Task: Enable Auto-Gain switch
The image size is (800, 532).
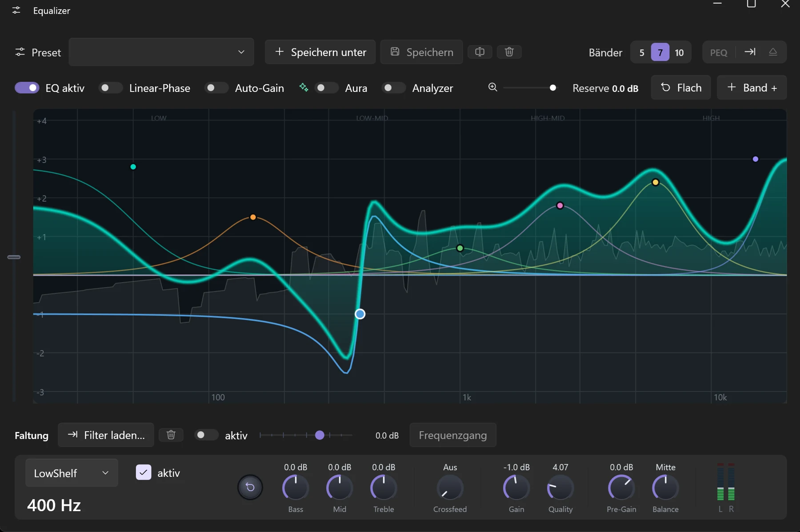Action: [216, 88]
